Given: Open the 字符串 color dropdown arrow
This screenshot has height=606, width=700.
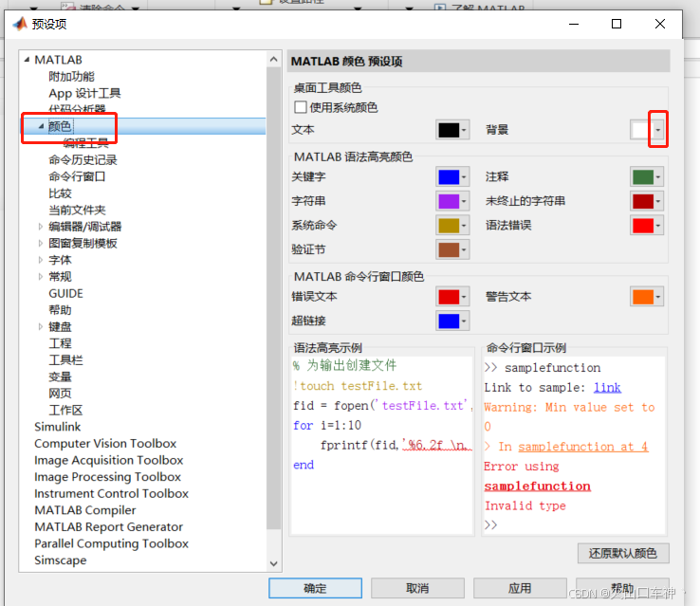Looking at the screenshot, I should (x=464, y=201).
